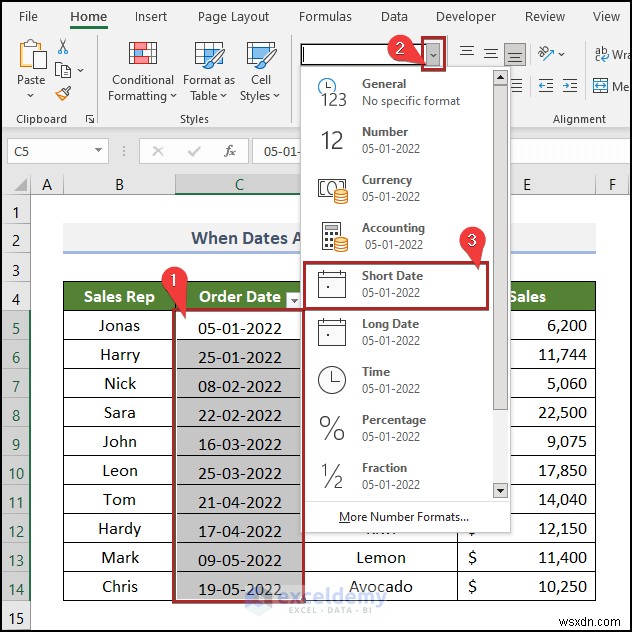Switch to the Developer tab
Viewport: 632px width, 632px height.
tap(466, 17)
